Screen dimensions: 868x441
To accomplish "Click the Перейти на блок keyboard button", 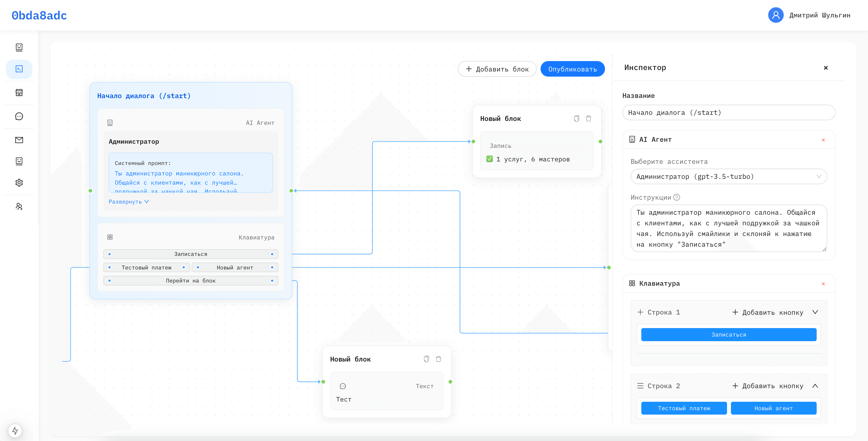I will [191, 281].
